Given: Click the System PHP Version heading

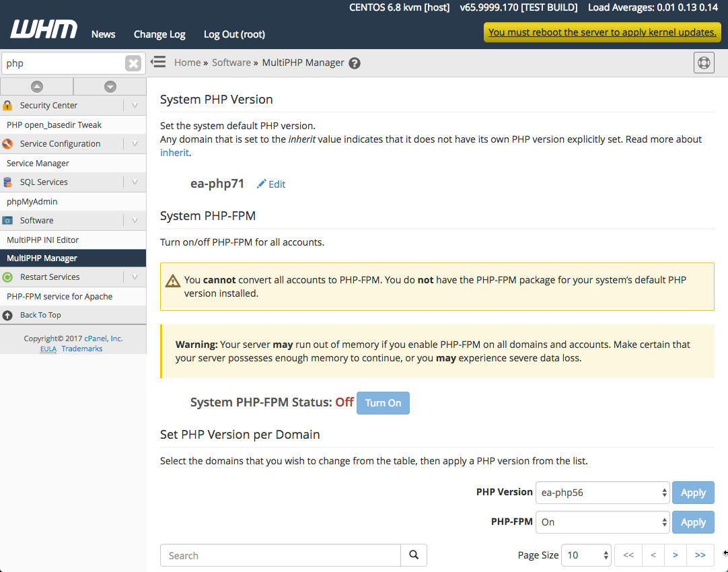Looking at the screenshot, I should tap(217, 100).
